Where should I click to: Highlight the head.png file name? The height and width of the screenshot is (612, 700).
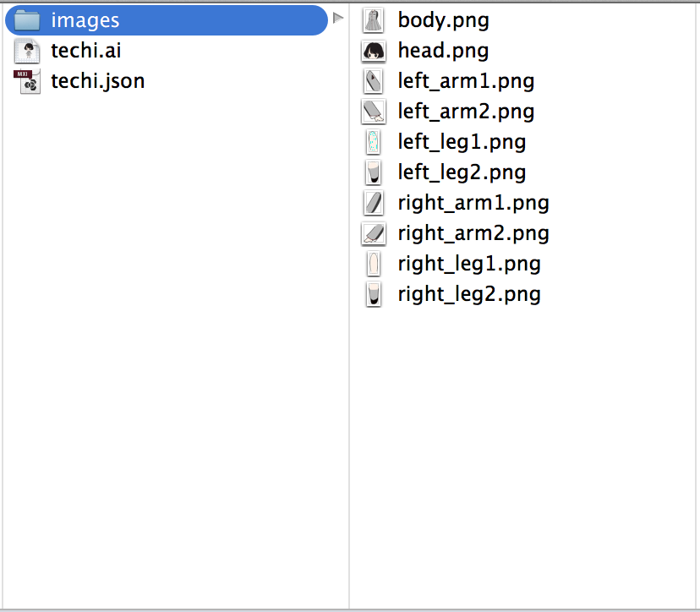tap(443, 51)
